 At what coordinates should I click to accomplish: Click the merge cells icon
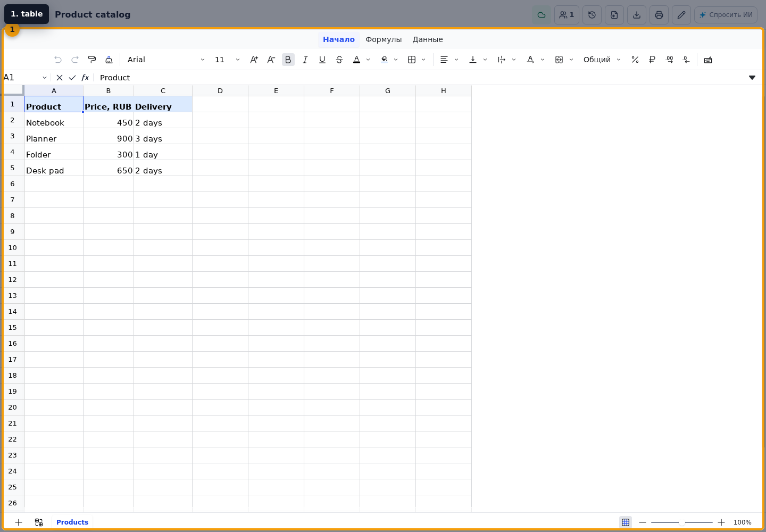click(x=559, y=60)
